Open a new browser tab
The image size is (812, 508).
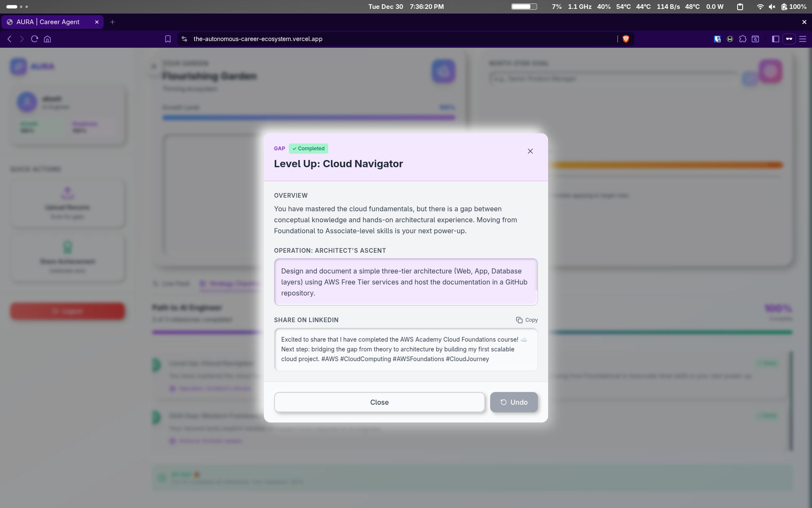(112, 22)
